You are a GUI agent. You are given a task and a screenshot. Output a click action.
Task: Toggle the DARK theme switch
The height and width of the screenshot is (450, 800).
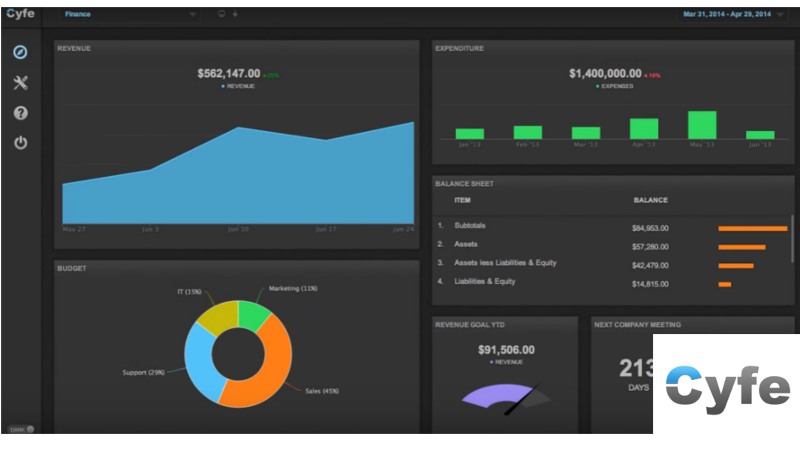pos(21,429)
